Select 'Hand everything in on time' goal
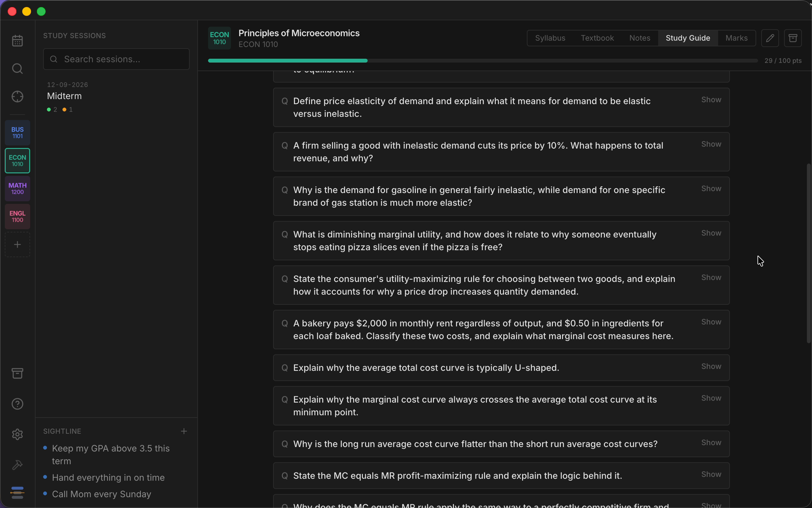Viewport: 812px width, 508px height. 108,478
